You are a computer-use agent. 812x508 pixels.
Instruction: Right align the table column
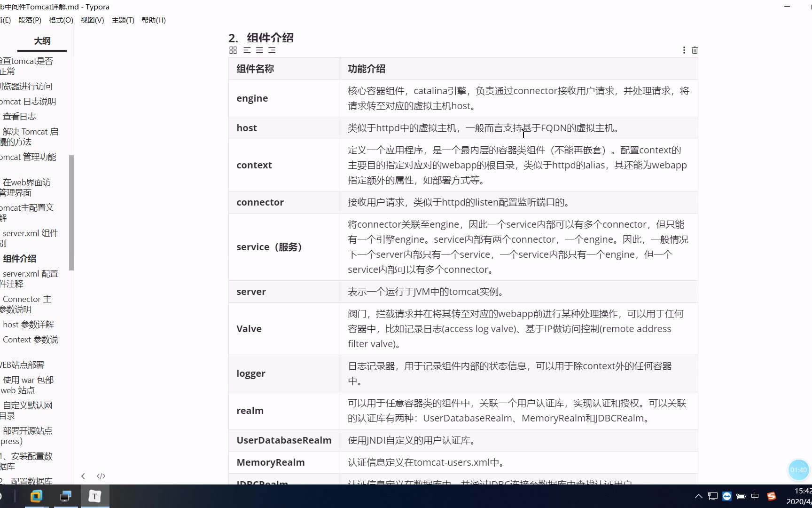[272, 50]
